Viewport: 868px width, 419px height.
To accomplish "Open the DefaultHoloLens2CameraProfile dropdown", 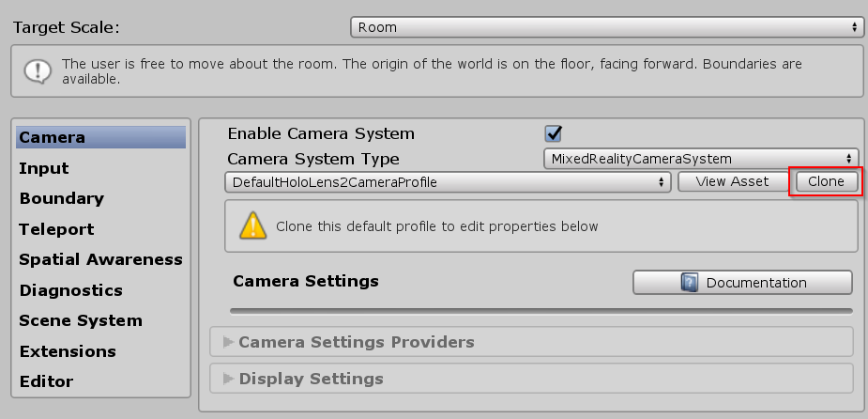I will (448, 182).
